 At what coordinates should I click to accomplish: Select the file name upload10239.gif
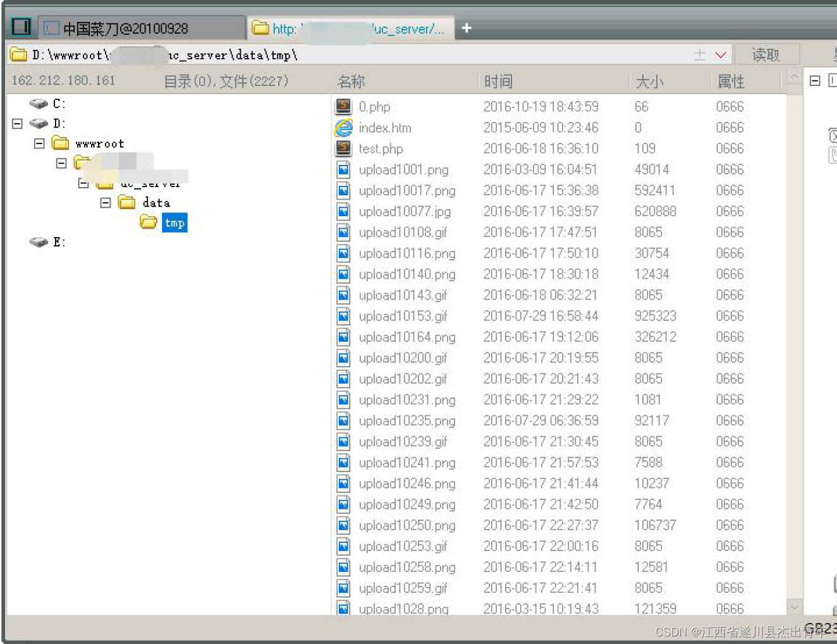pyautogui.click(x=403, y=442)
